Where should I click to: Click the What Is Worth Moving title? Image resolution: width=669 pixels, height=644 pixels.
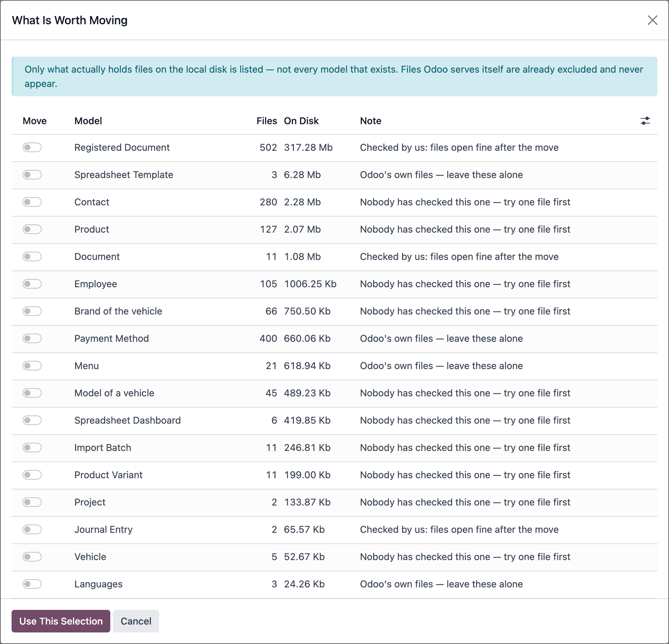[70, 20]
